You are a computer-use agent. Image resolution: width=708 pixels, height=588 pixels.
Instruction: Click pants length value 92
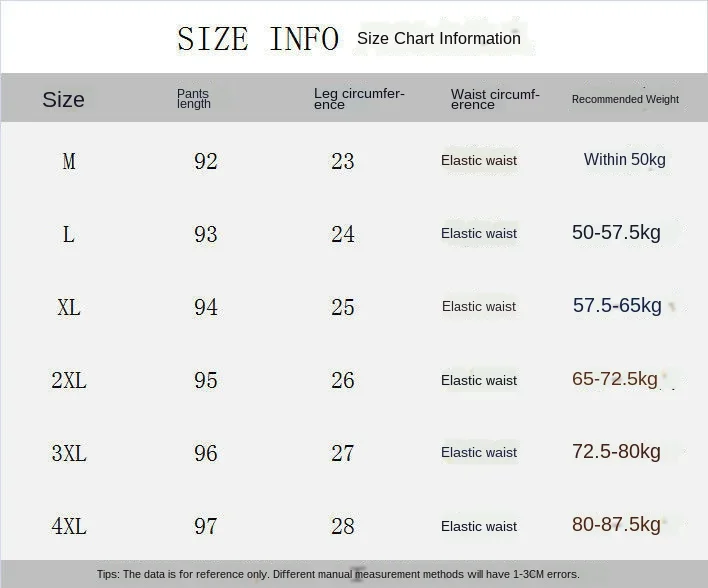click(206, 161)
